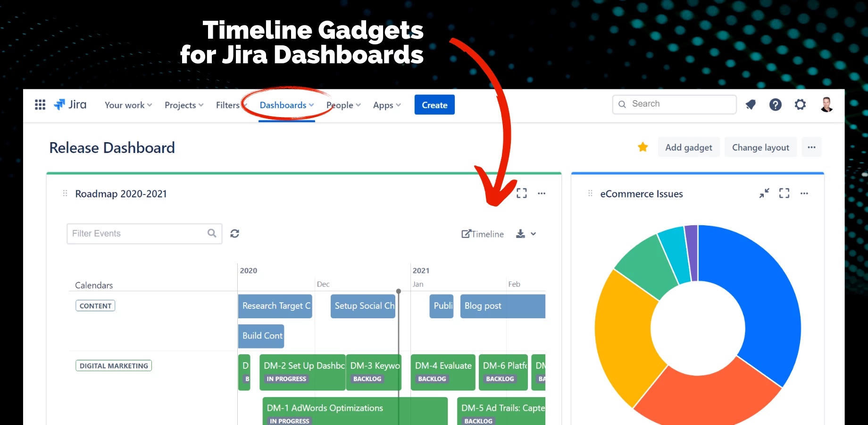
Task: Expand the People menu
Action: tap(343, 105)
